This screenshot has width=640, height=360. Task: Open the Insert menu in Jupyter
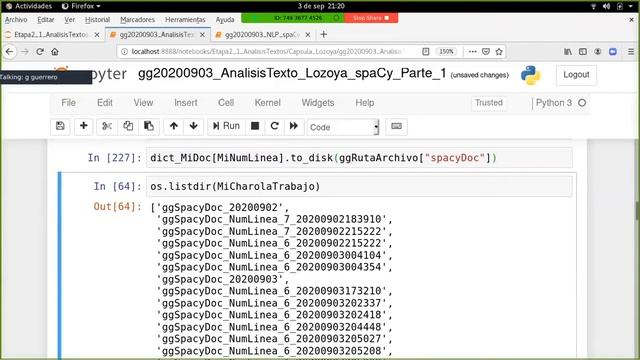click(186, 103)
